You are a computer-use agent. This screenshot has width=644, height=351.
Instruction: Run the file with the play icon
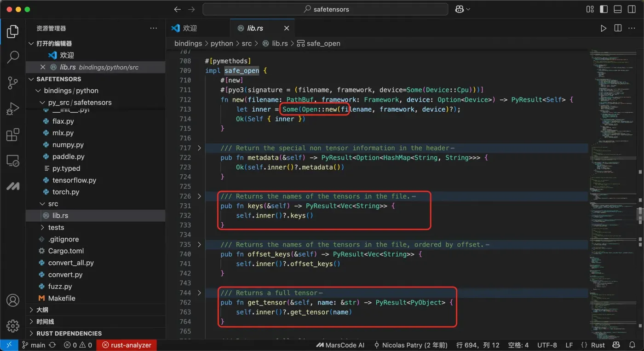(603, 29)
